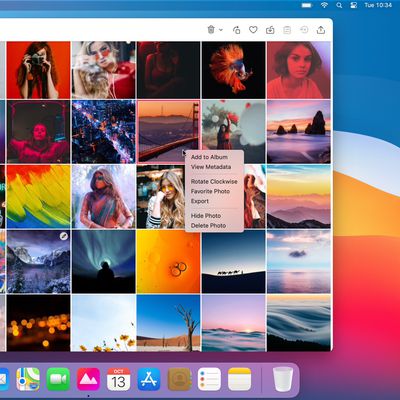Click the rotate icon in the toolbar

(x=236, y=30)
